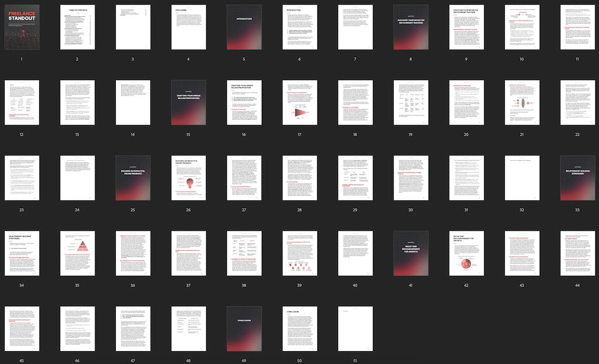Click page 41 Recap and Encouragement divider

pyautogui.click(x=411, y=254)
